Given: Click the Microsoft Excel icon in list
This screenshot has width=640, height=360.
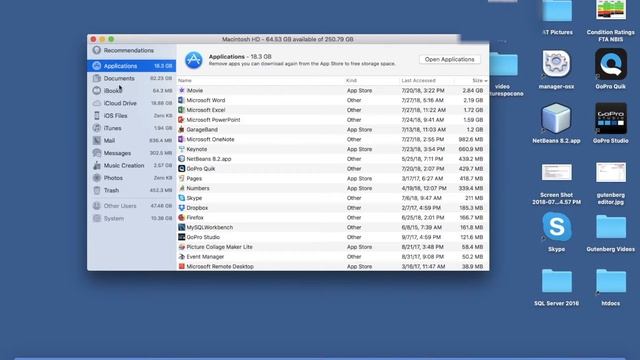Looking at the screenshot, I should 182,110.
